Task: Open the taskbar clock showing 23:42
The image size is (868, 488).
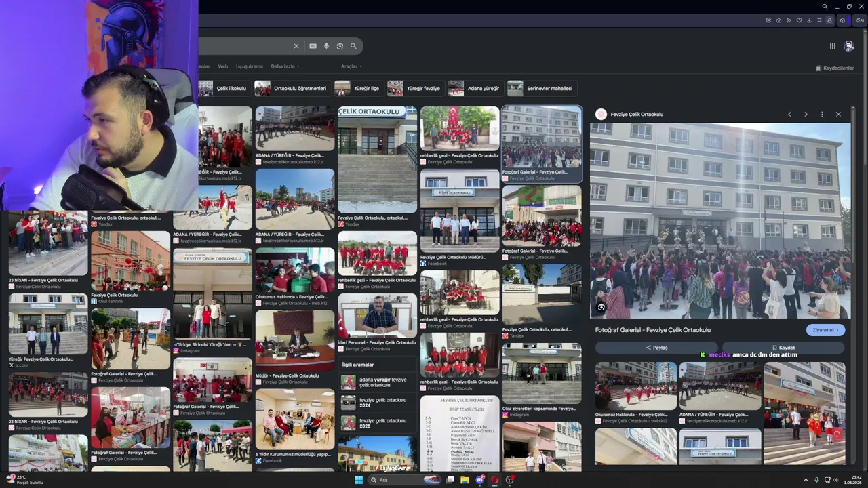Action: point(852,480)
